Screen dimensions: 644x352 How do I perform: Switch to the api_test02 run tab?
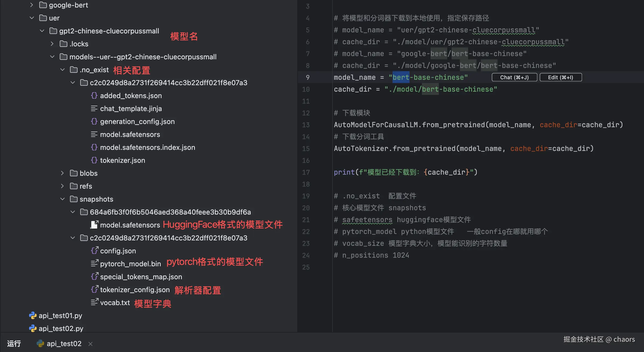(64, 343)
